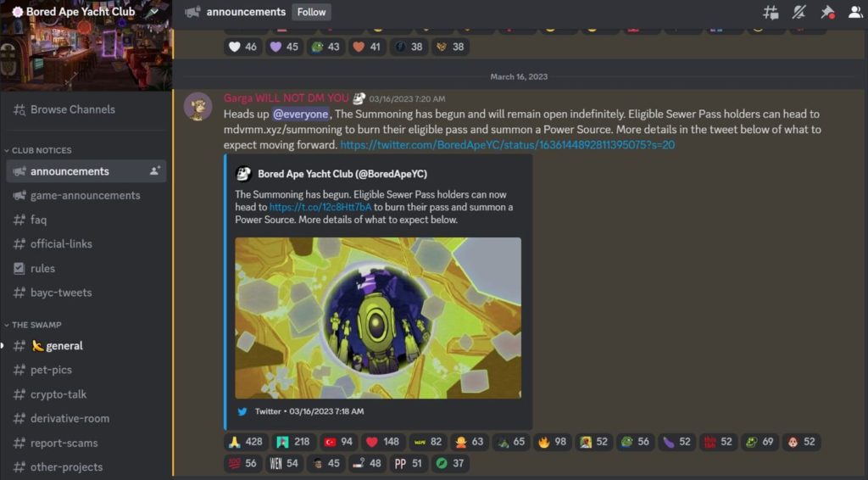
Task: Open the pet-pics channel
Action: point(86,370)
